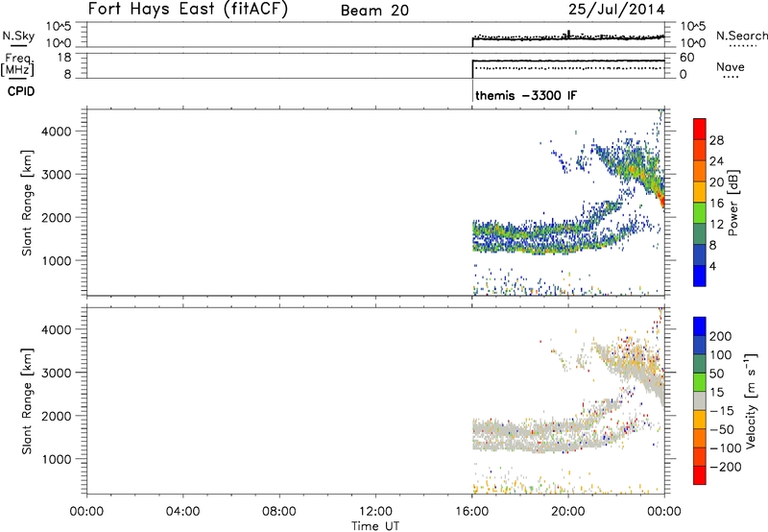This screenshot has height=532, width=768.
Task: Click the '16:00' time axis label
Action: point(472,511)
